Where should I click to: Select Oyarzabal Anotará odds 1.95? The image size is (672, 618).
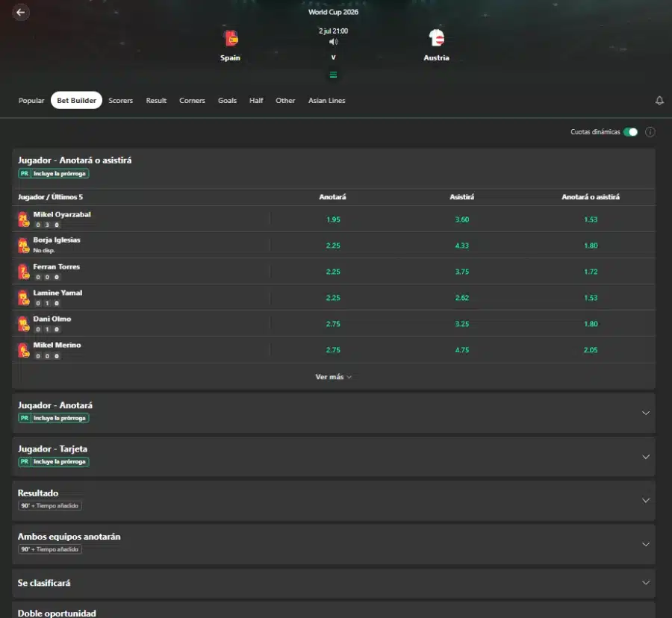point(333,219)
